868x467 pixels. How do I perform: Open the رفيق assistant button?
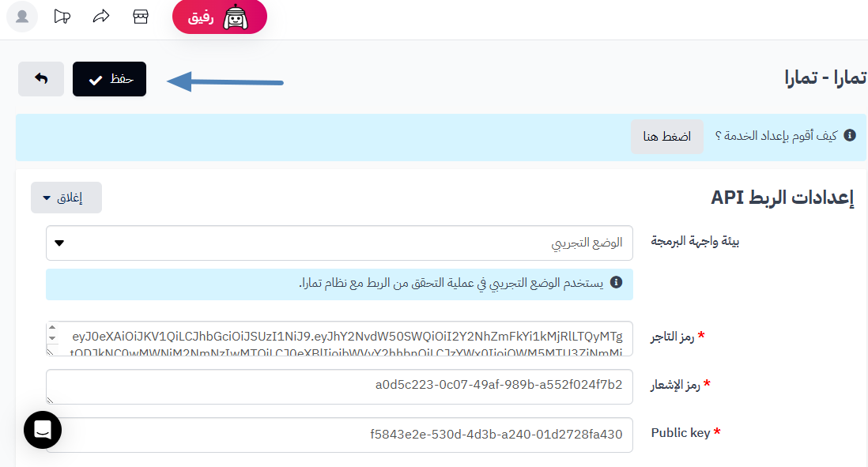tap(220, 17)
